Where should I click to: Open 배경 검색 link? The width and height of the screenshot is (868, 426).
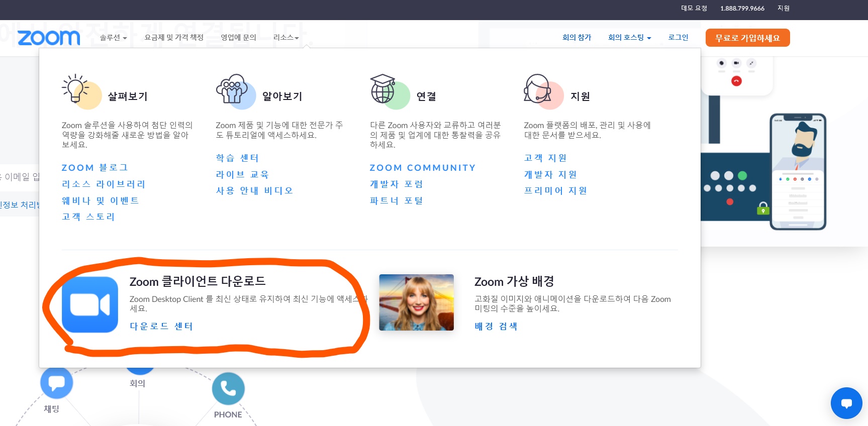(496, 326)
